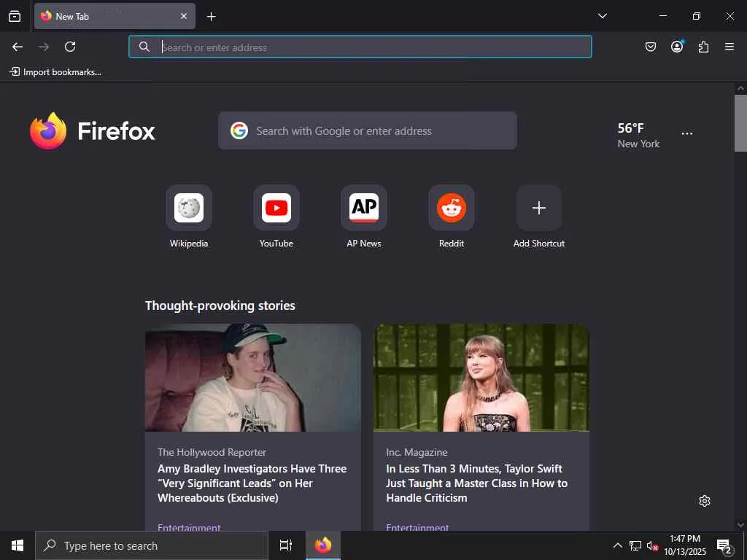Open the taskbar clock showing 1:47 PM
The height and width of the screenshot is (560, 747).
tap(685, 545)
